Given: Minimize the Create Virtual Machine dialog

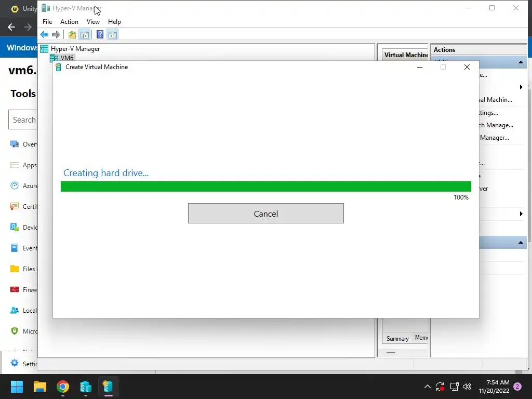Looking at the screenshot, I should (x=420, y=67).
